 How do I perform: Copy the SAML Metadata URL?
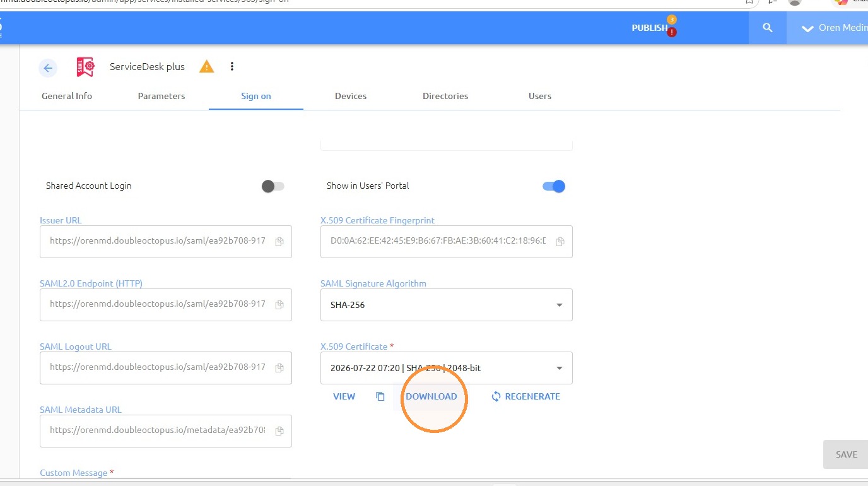[x=279, y=431]
